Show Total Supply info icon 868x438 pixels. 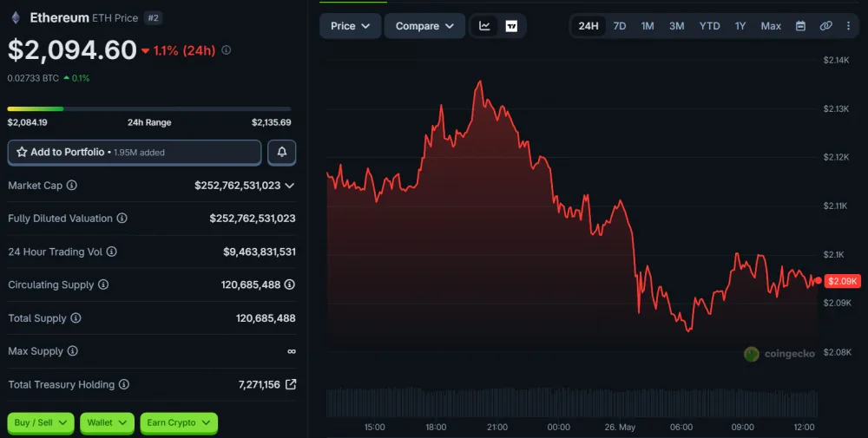(76, 318)
